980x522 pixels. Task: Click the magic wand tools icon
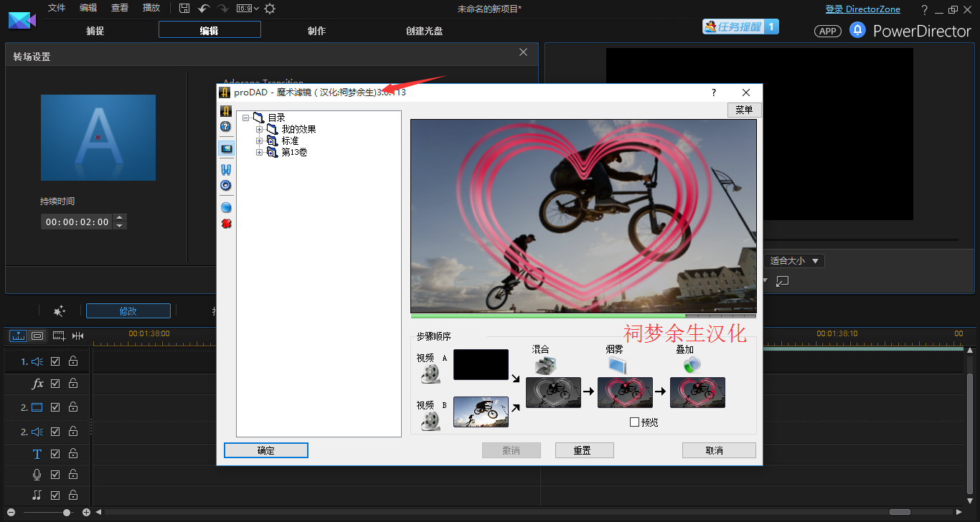pos(60,311)
